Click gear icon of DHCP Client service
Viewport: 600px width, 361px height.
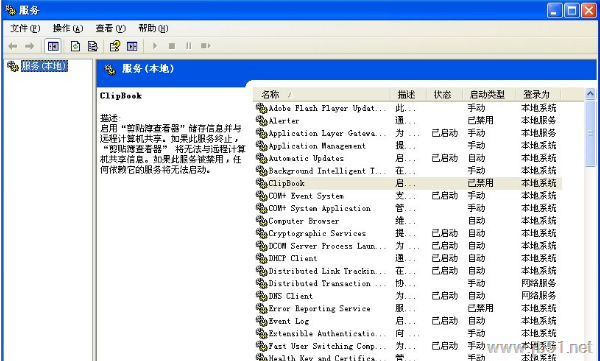(x=261, y=258)
